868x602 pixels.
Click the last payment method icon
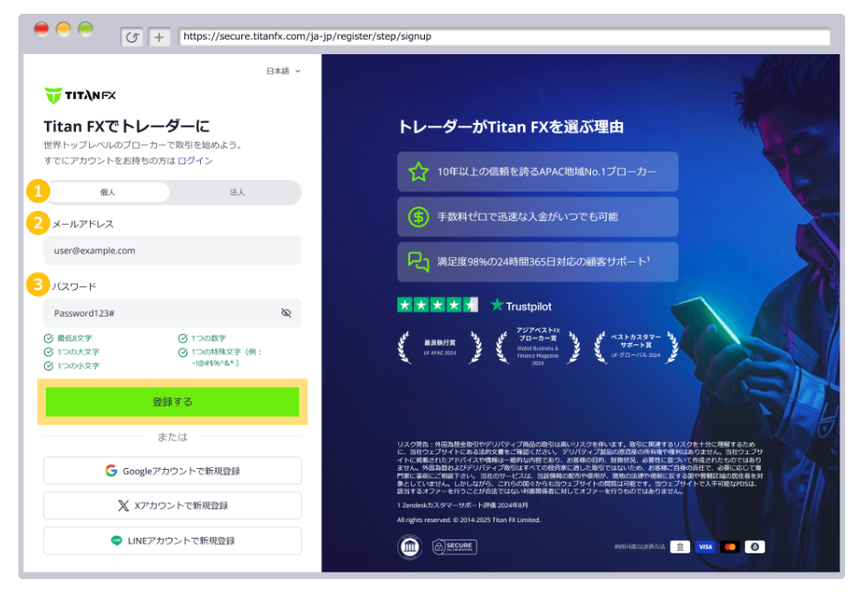click(x=755, y=547)
